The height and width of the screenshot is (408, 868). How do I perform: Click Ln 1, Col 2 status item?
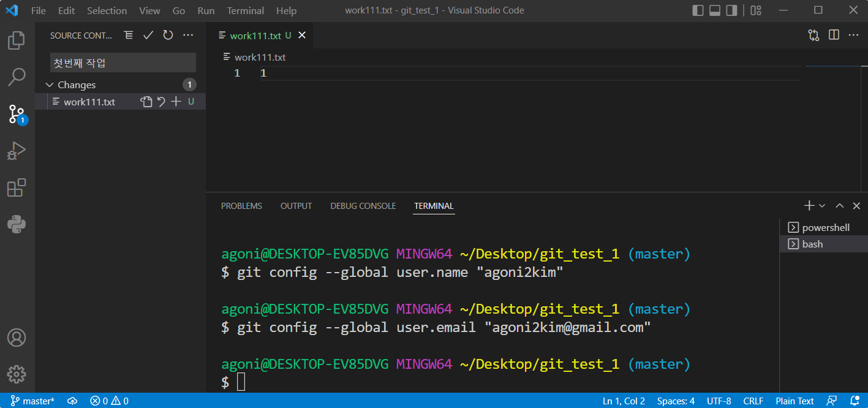[x=624, y=401]
